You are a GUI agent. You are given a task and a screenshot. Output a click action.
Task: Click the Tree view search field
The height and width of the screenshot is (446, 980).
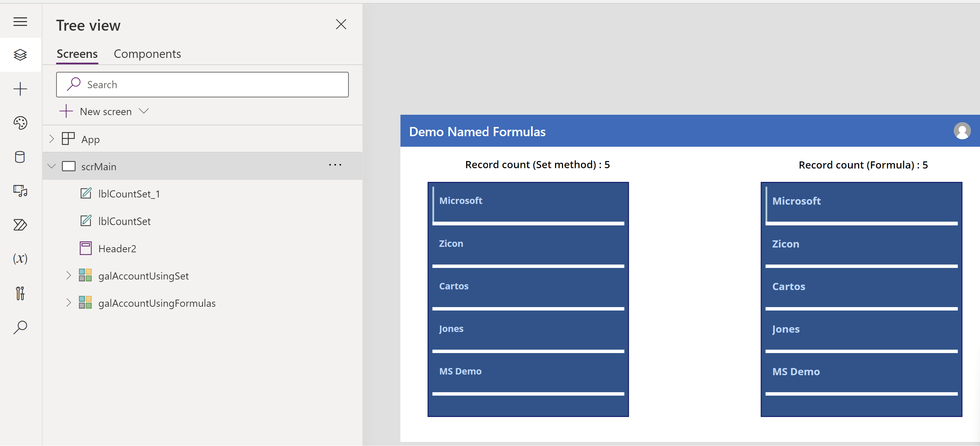coord(202,84)
